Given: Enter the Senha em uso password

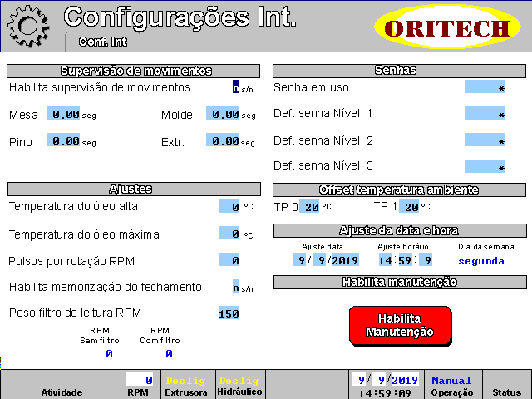Looking at the screenshot, I should click(485, 87).
